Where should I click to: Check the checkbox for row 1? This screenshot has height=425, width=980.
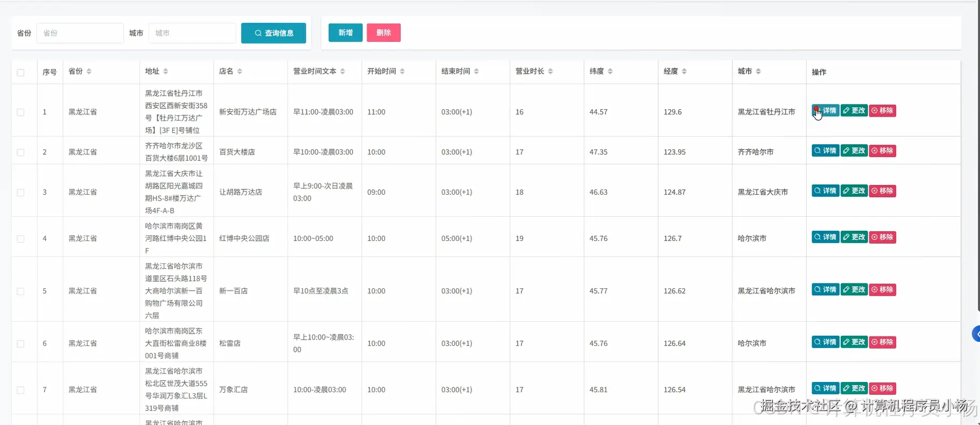pyautogui.click(x=20, y=112)
